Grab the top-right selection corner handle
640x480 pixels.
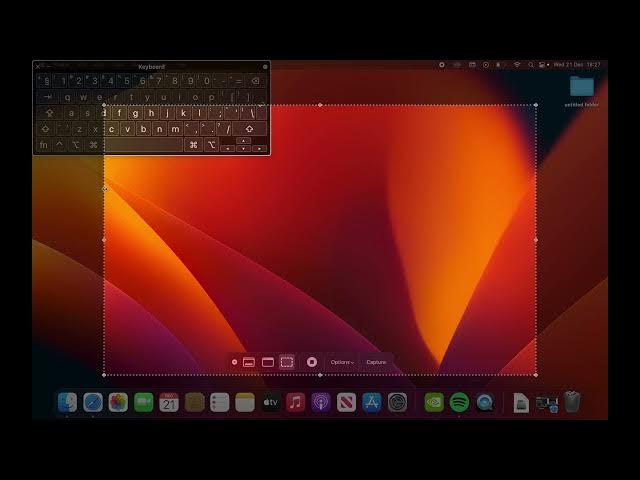[x=536, y=105]
